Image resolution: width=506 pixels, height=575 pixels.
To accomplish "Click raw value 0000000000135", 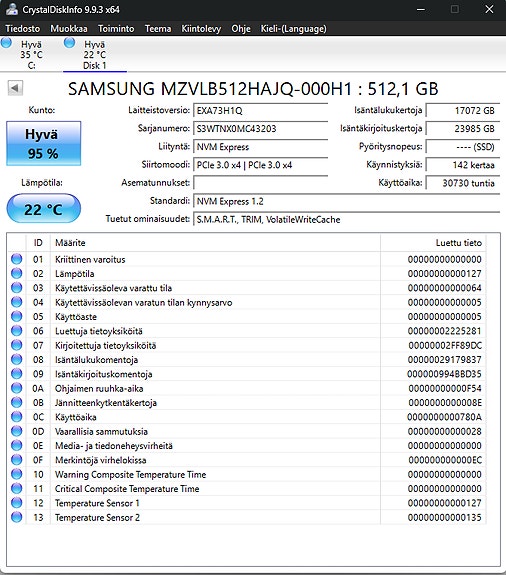I will click(444, 517).
